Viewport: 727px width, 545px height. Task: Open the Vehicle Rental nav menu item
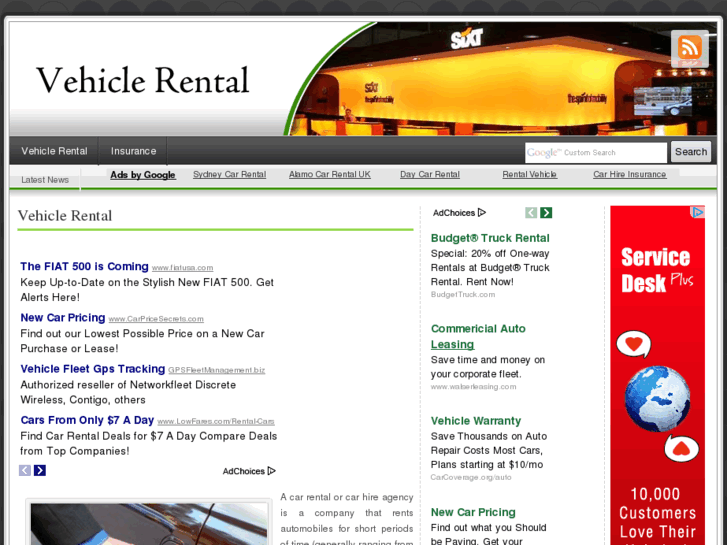(54, 151)
